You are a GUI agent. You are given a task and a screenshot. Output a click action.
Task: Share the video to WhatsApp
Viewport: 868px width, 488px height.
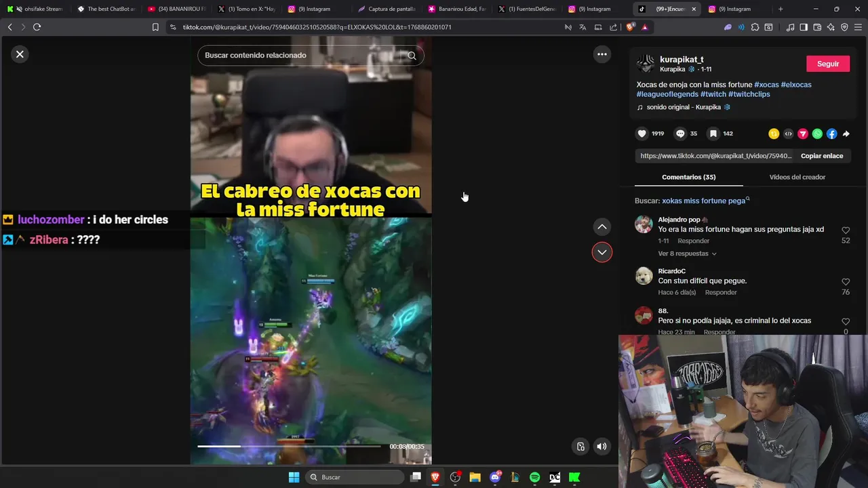click(817, 134)
